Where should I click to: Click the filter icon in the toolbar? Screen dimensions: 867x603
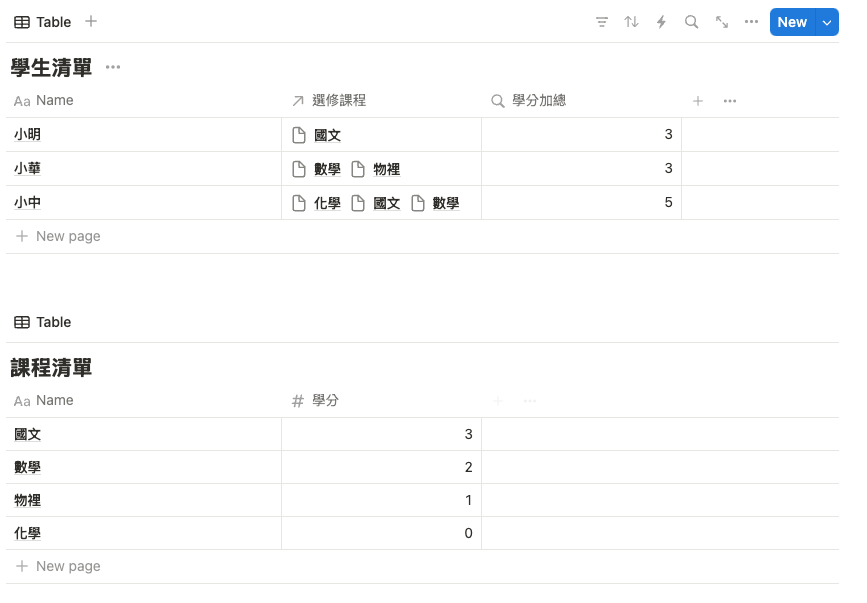[601, 22]
